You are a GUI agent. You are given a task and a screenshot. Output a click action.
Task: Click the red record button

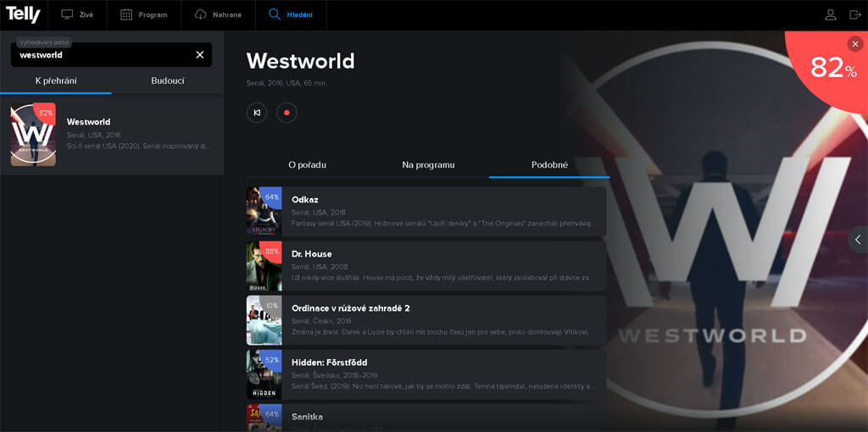point(287,113)
